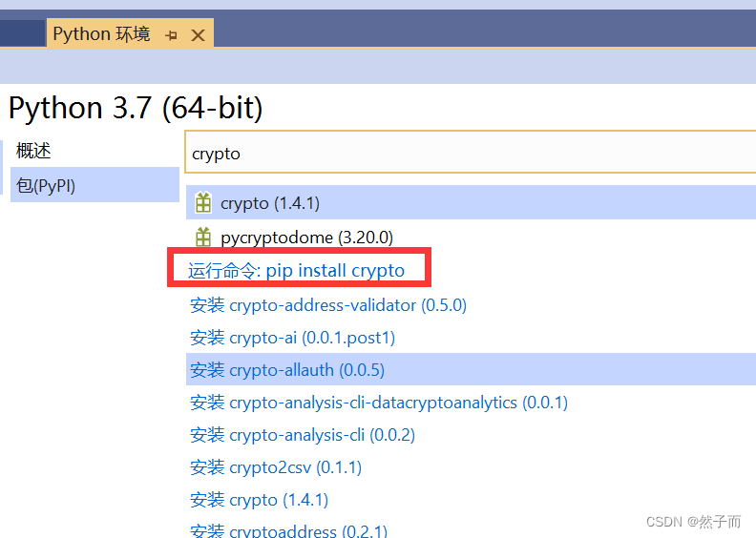Focus the package search box containing crypto

click(468, 154)
